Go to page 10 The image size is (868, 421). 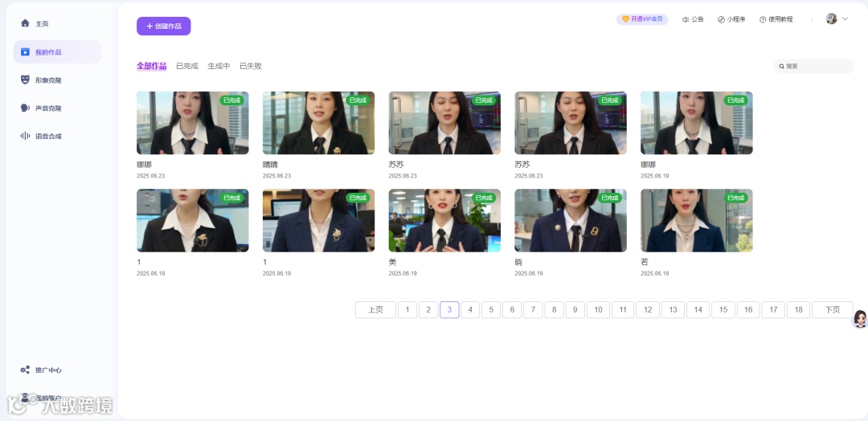pos(599,310)
